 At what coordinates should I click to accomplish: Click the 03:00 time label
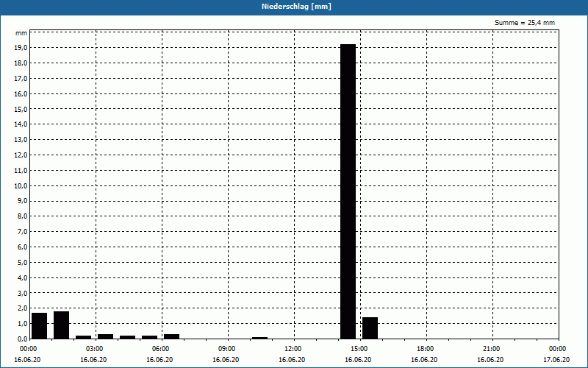96,349
